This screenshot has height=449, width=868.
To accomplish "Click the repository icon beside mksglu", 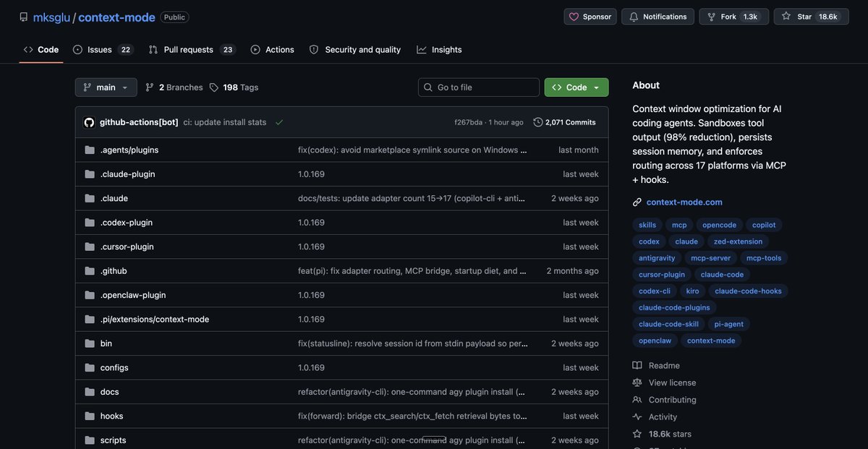I will pos(24,17).
